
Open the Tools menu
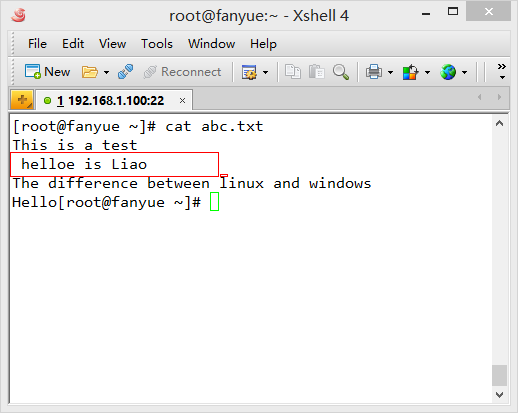[157, 44]
